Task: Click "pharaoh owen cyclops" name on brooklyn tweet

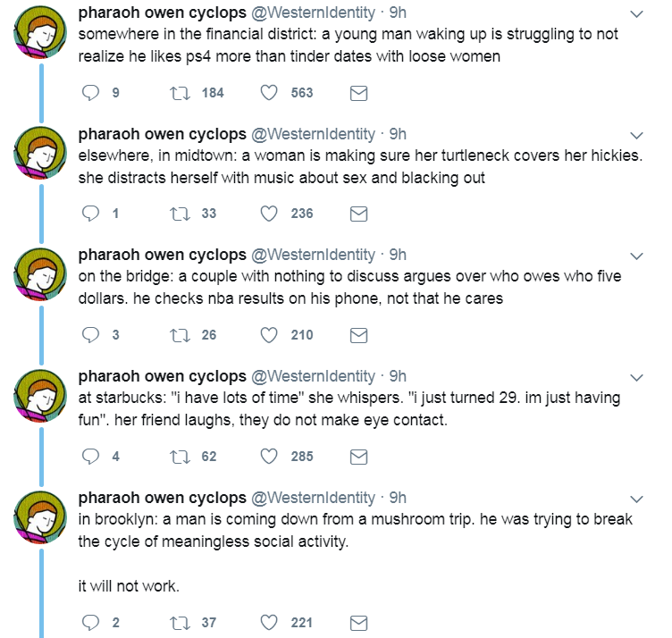Action: point(162,498)
